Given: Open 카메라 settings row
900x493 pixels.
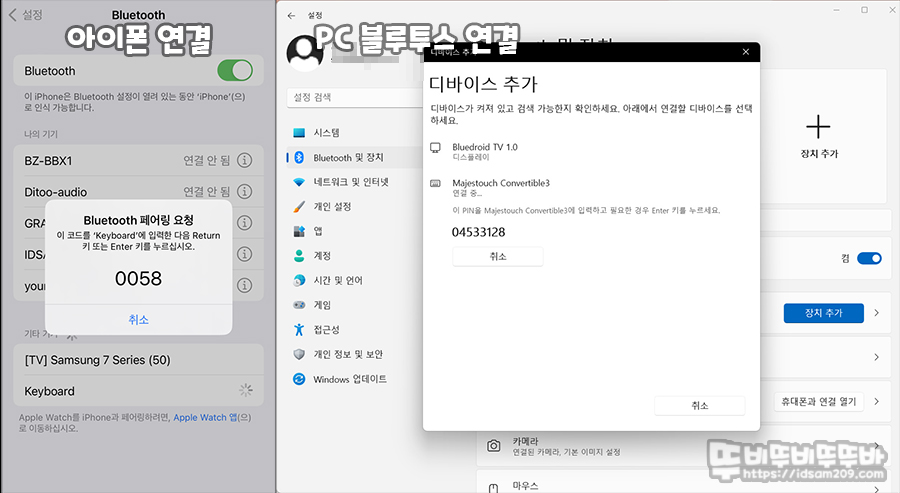Looking at the screenshot, I should (x=682, y=446).
